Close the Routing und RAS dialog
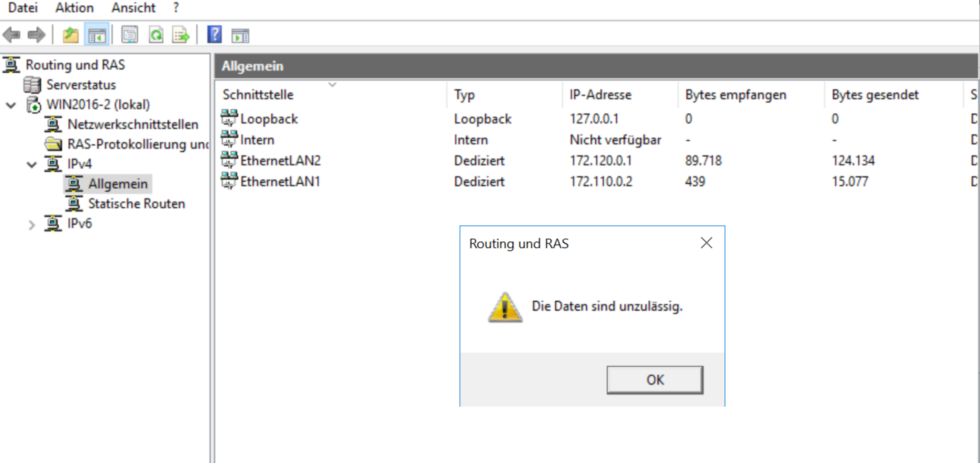This screenshot has height=463, width=980. tap(706, 243)
